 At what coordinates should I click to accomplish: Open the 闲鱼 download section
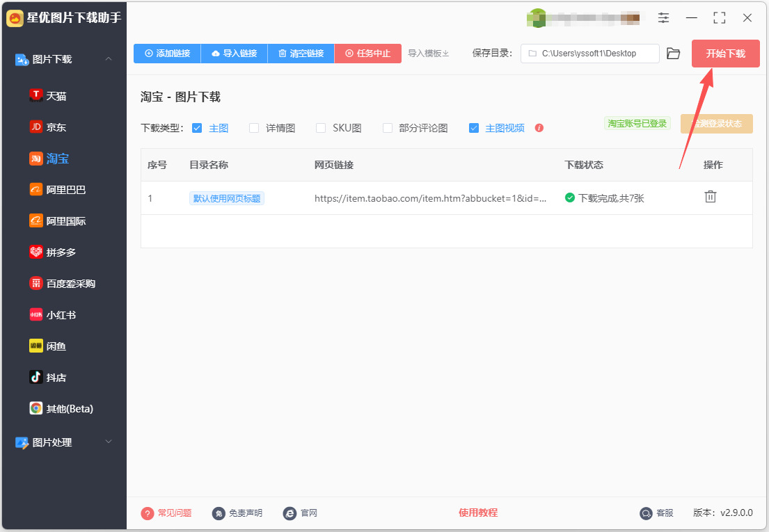pyautogui.click(x=48, y=346)
